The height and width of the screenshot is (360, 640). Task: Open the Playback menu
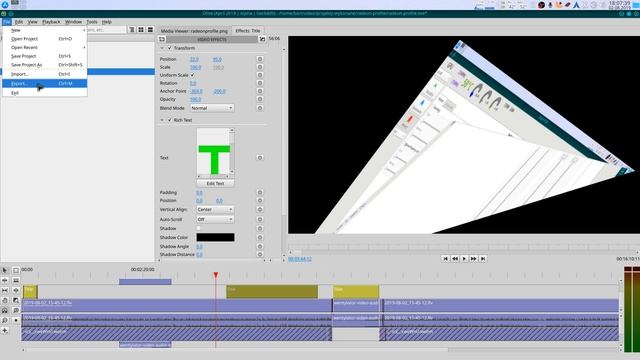tap(51, 22)
